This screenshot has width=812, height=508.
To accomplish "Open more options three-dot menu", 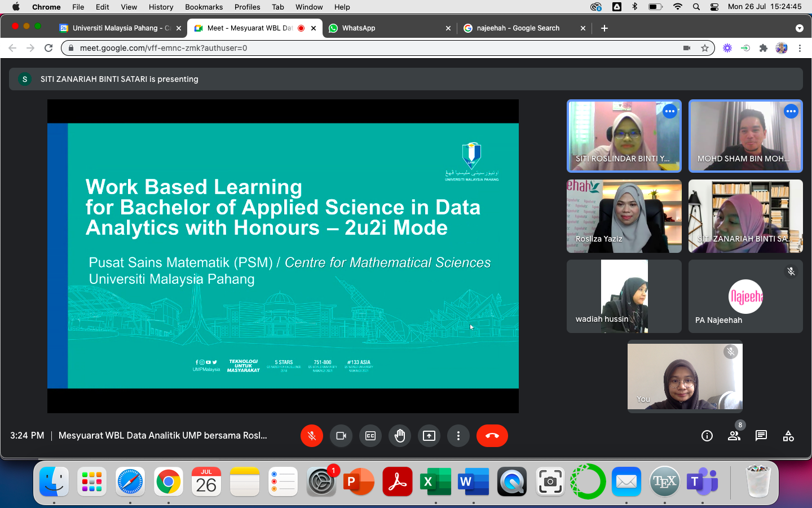I will coord(458,436).
